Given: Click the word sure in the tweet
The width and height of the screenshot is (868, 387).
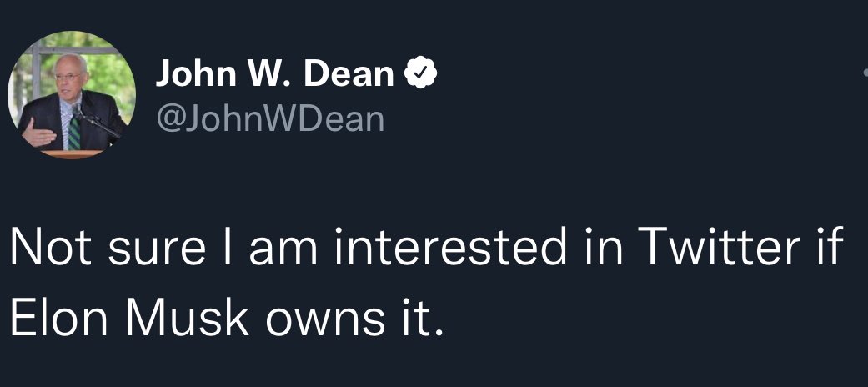Looking at the screenshot, I should coord(157,250).
